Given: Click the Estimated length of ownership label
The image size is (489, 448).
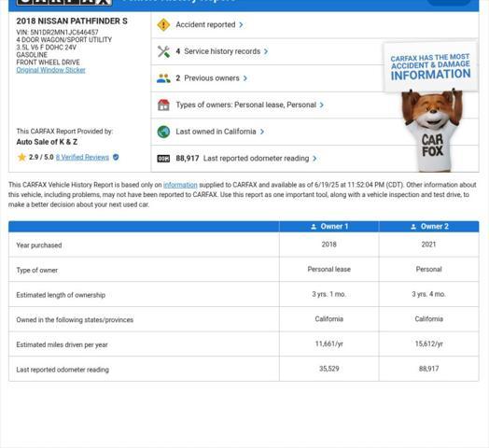Looking at the screenshot, I should (61, 295).
